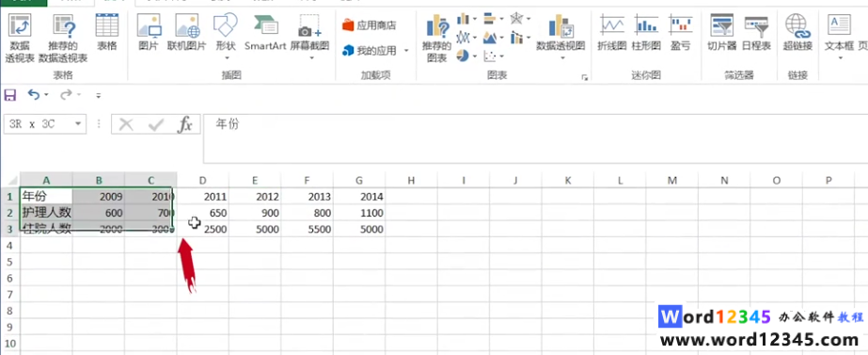Image resolution: width=868 pixels, height=355 pixels.
Task: Open the Undo history dropdown
Action: (46, 95)
